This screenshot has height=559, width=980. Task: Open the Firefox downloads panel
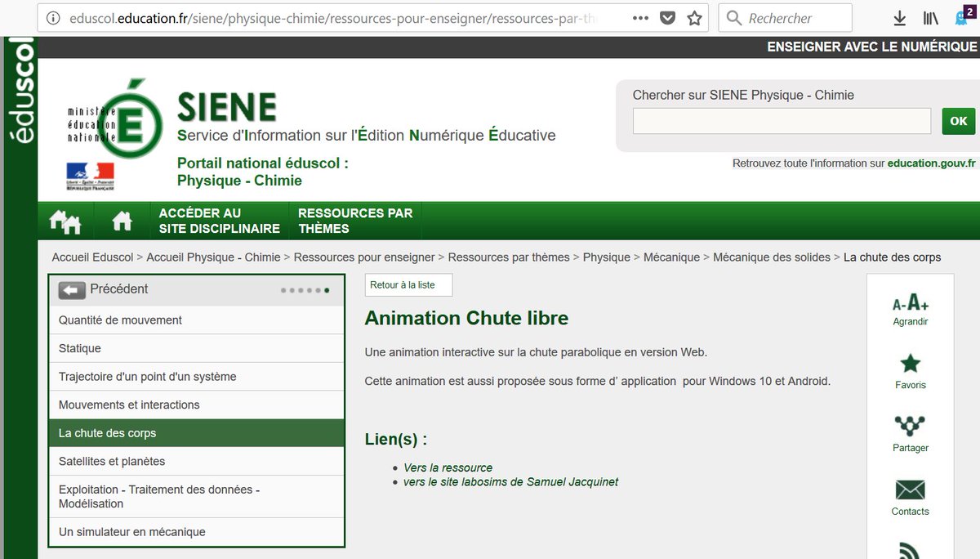pyautogui.click(x=899, y=17)
